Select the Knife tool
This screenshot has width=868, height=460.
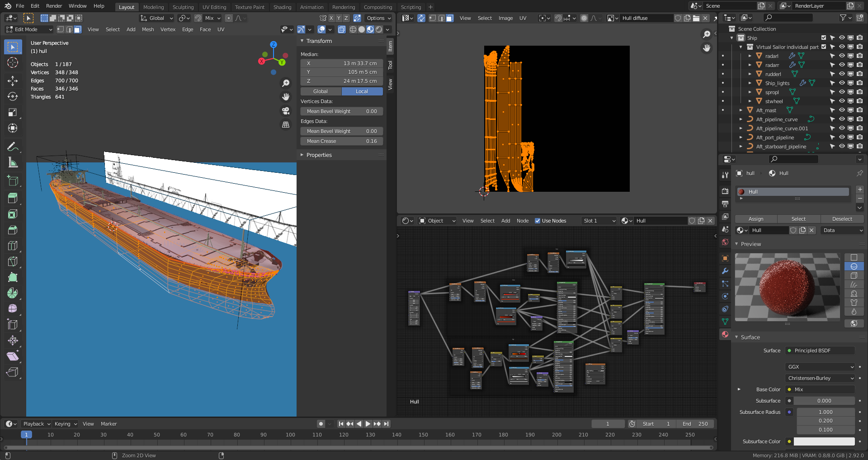pos(13,261)
